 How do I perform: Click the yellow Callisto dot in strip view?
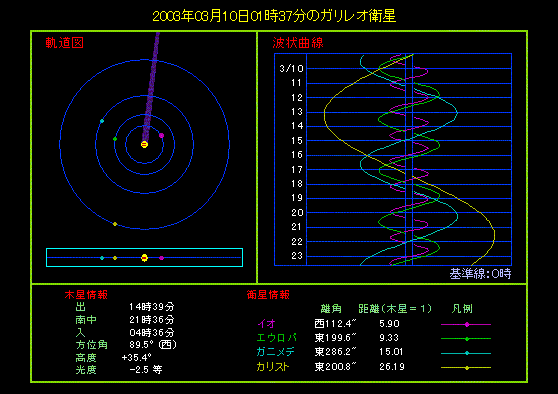click(x=115, y=258)
